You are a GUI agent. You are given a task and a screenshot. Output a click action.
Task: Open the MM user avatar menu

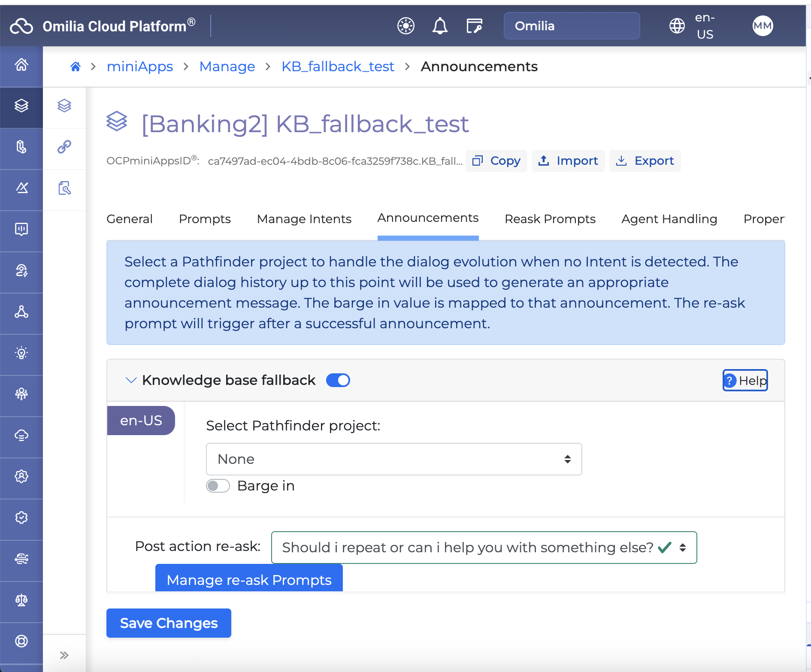point(763,26)
